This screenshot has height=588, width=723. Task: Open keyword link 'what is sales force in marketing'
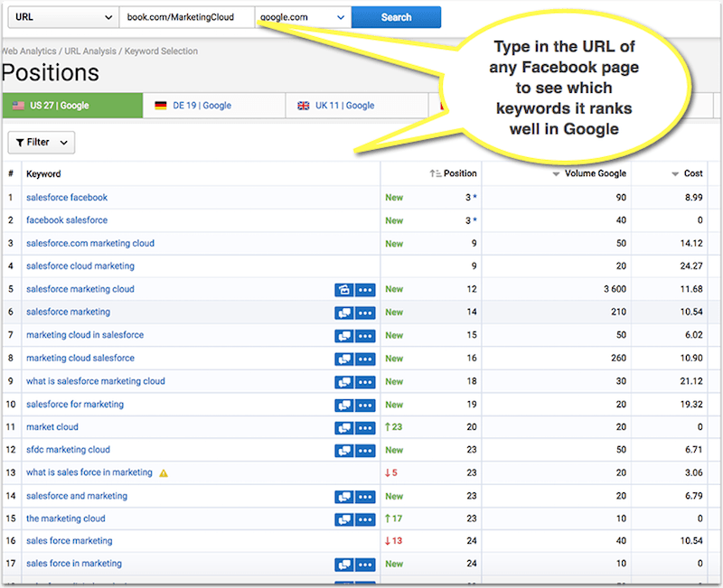click(x=89, y=472)
